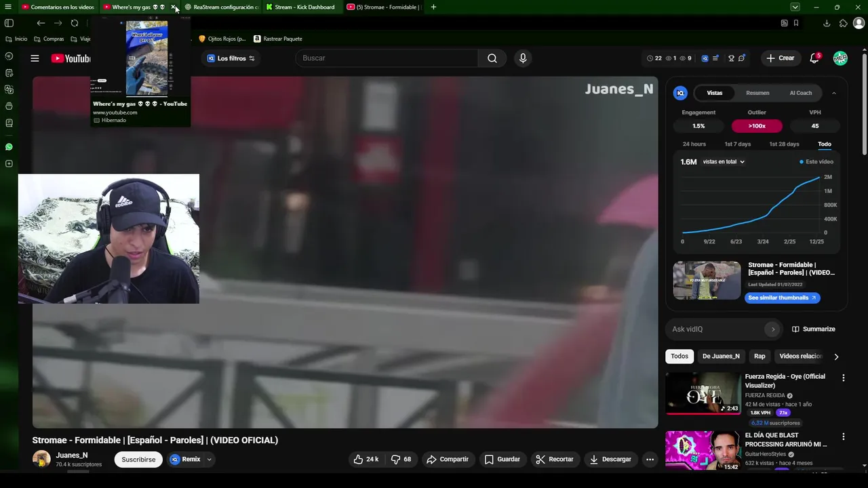Screen dimensions: 868x488
Task: Click the search magnifier button
Action: point(492,58)
